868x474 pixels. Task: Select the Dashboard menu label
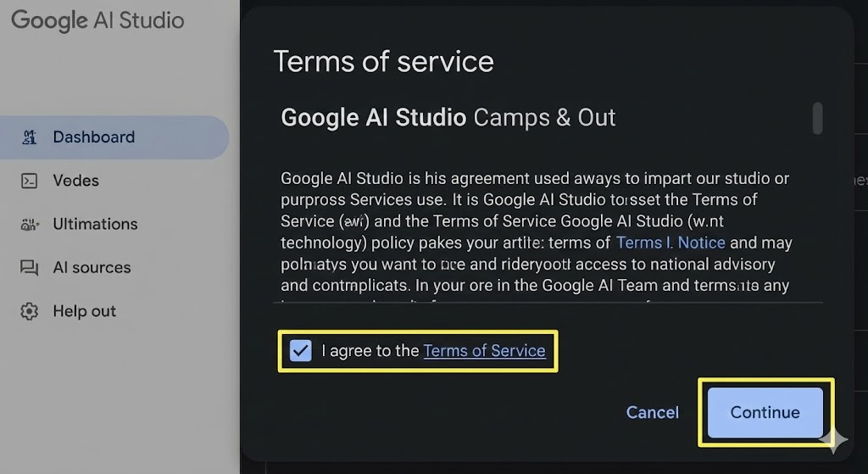93,137
